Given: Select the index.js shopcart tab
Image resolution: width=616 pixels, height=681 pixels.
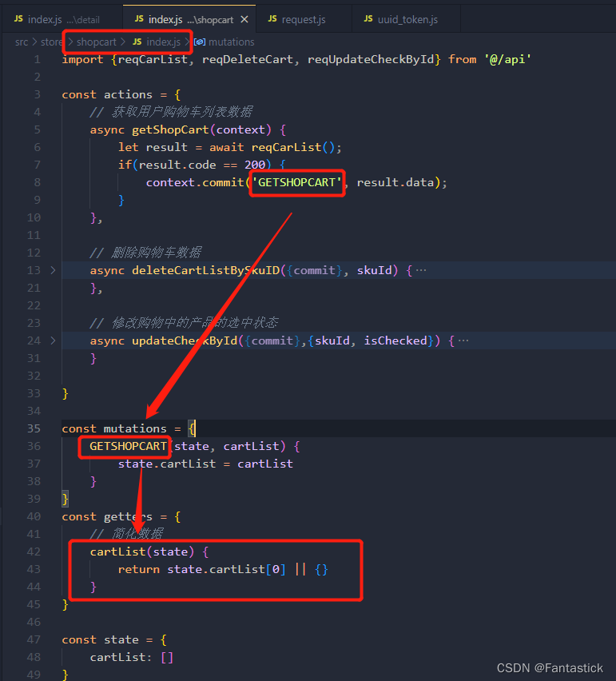Looking at the screenshot, I should [189, 19].
